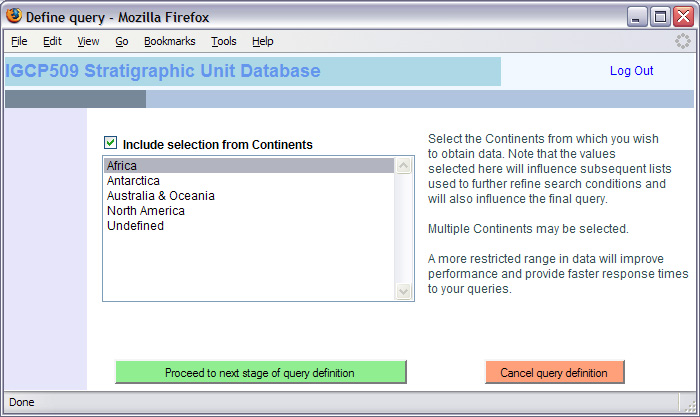Screen dimensions: 700x417
Task: Click Proceed to next stage of query definition
Action: (261, 372)
